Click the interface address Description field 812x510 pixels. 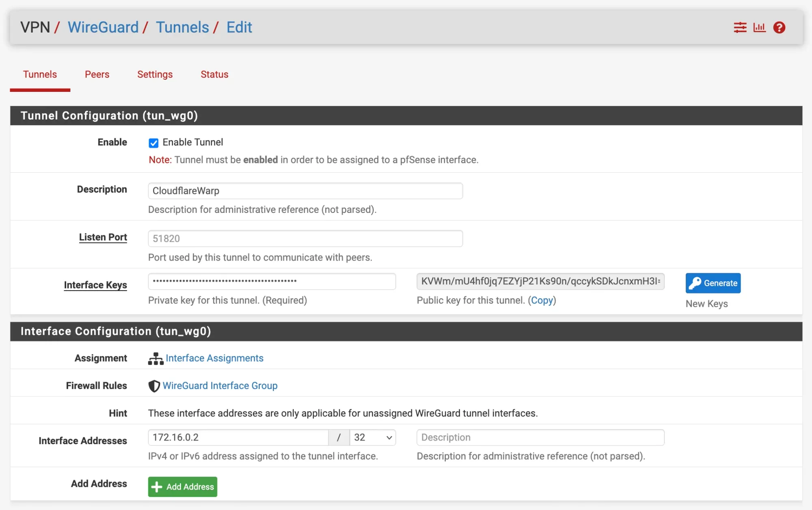(x=540, y=437)
